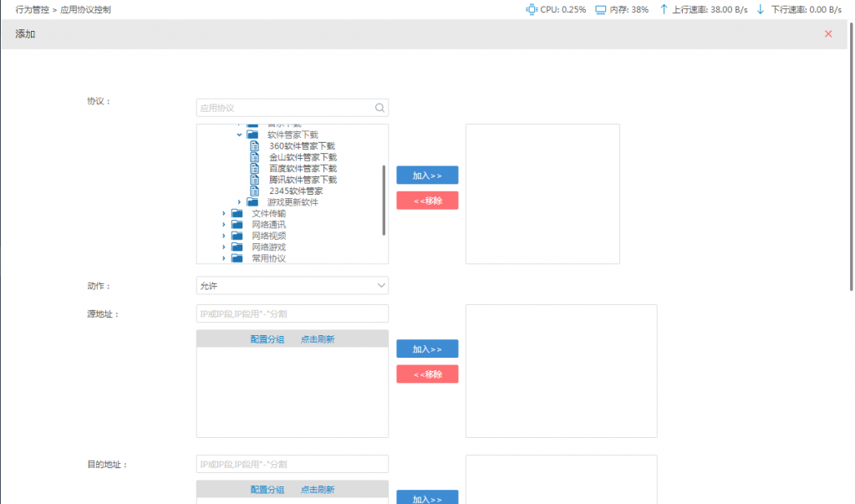Open the 动作 dropdown showing 允许
This screenshot has width=855, height=504.
(x=292, y=286)
